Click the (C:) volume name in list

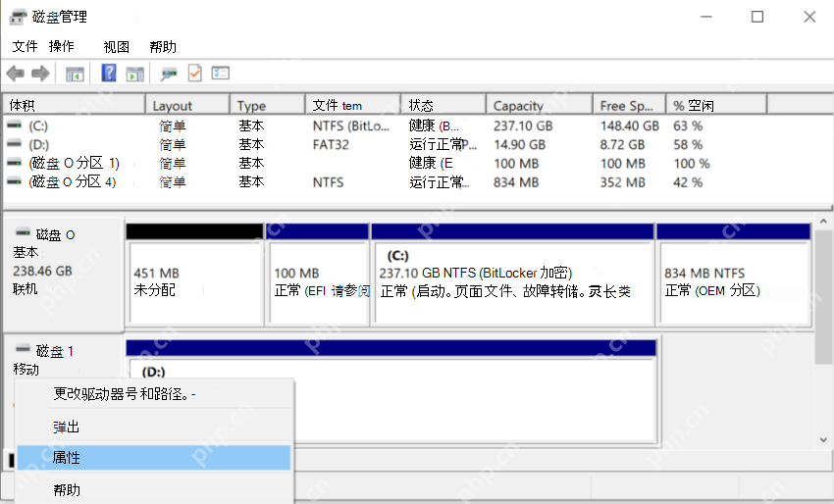point(38,126)
